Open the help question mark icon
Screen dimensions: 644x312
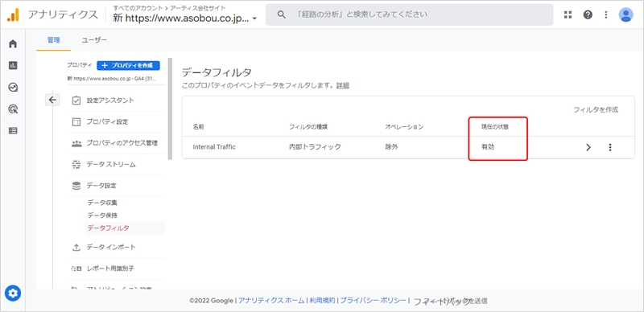[x=588, y=14]
